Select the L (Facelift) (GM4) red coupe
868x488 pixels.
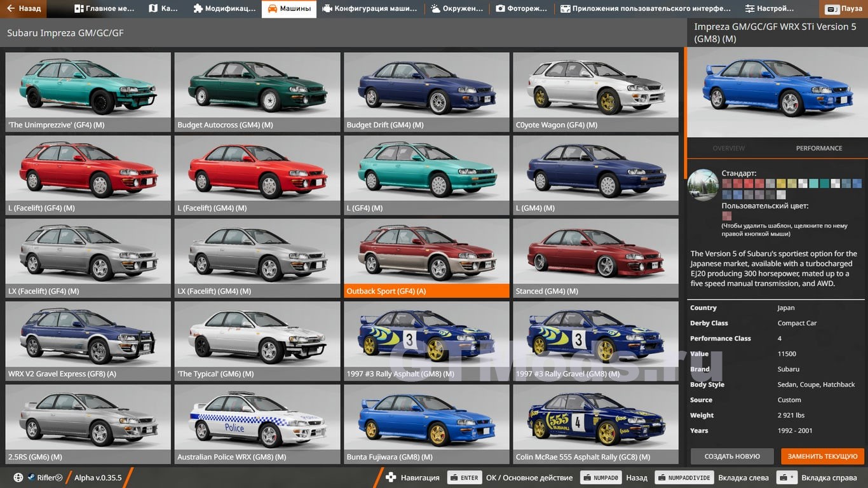257,175
